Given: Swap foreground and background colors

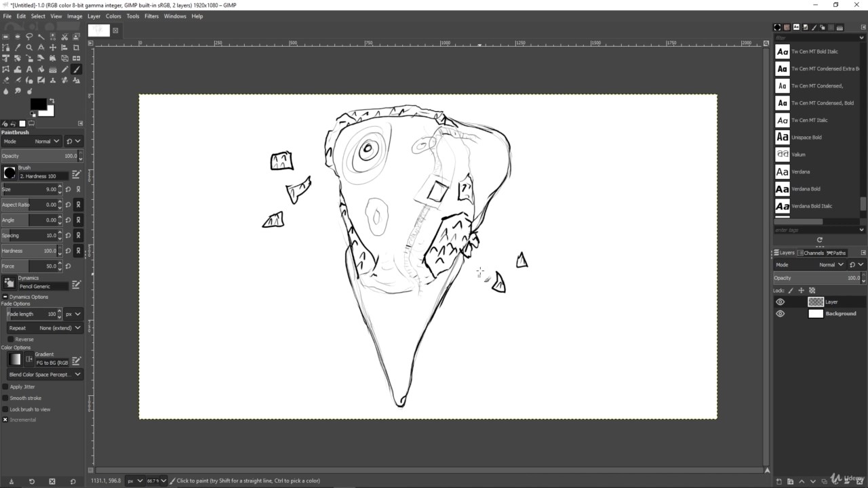Looking at the screenshot, I should click(x=51, y=101).
